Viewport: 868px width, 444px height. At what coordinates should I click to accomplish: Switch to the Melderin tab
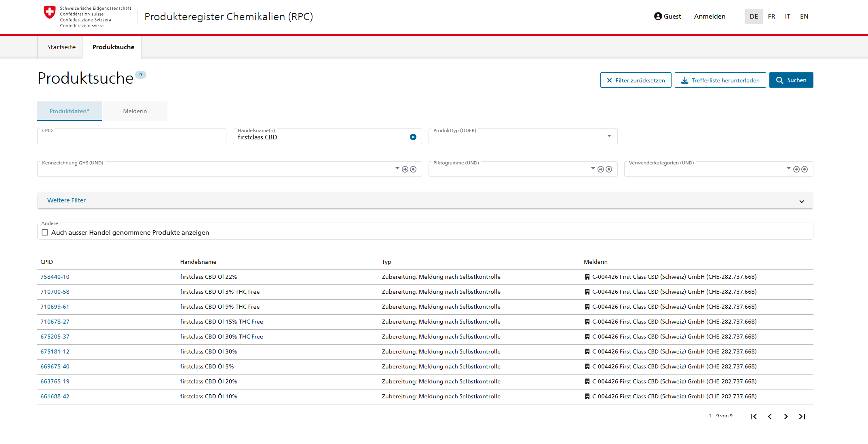click(x=135, y=111)
